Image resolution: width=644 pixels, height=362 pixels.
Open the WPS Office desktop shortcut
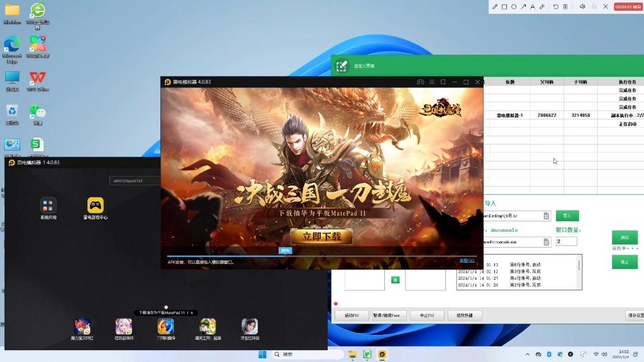coord(37,81)
